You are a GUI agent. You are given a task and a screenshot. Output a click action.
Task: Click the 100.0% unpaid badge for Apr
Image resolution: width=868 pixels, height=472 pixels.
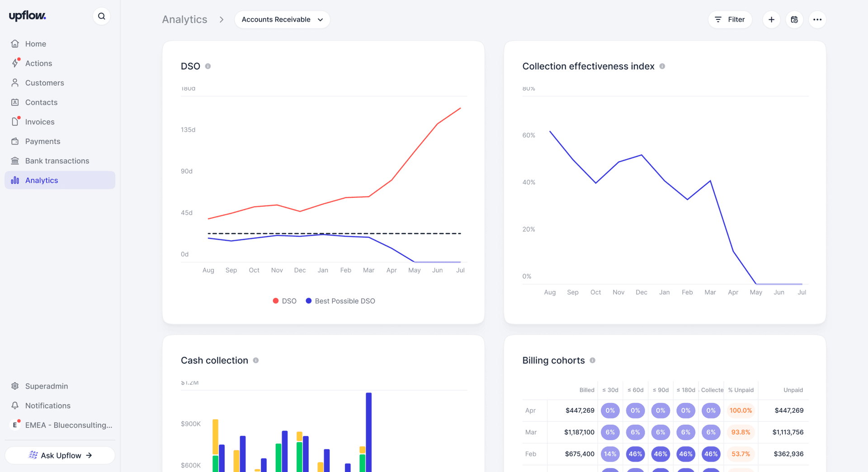pyautogui.click(x=741, y=411)
